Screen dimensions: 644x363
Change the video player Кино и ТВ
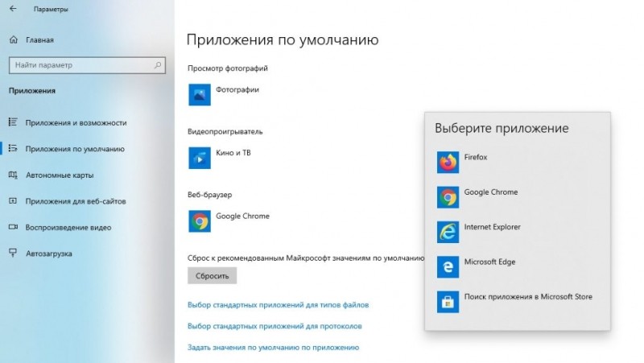(233, 153)
